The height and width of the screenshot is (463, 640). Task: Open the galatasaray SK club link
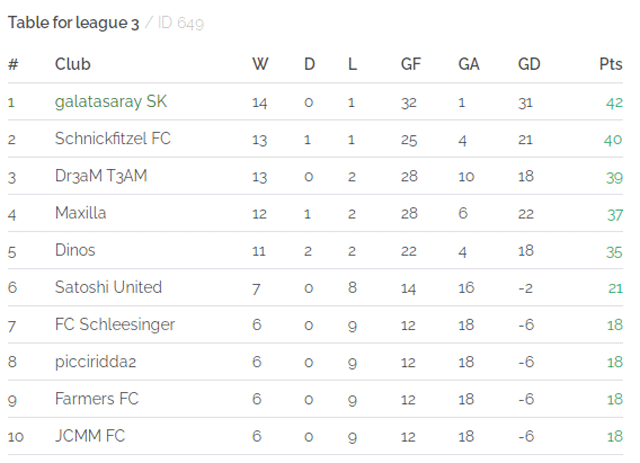111,102
